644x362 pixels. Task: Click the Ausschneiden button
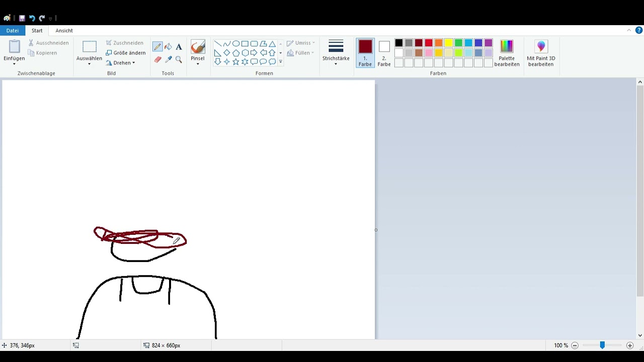(48, 43)
